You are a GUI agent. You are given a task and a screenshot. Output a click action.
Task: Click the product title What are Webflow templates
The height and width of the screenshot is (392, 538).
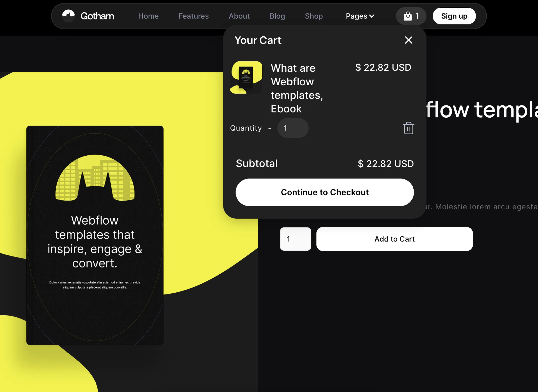297,88
